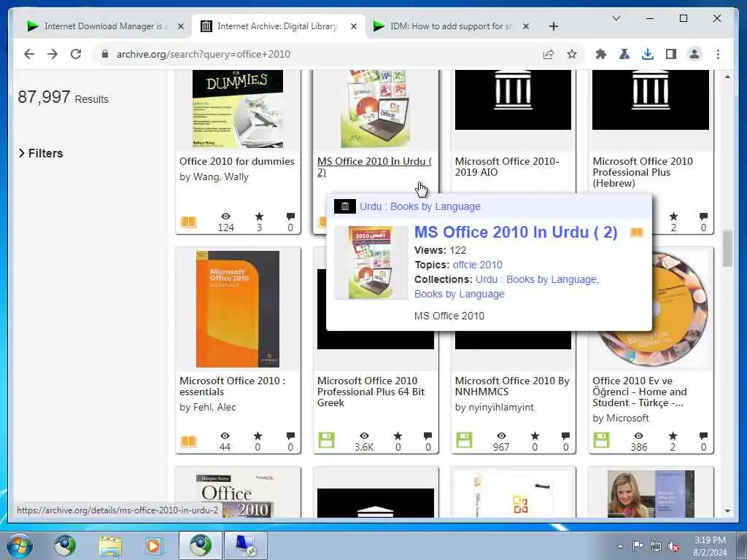
Task: Click the author line by Fehl, Alec
Action: click(x=208, y=407)
